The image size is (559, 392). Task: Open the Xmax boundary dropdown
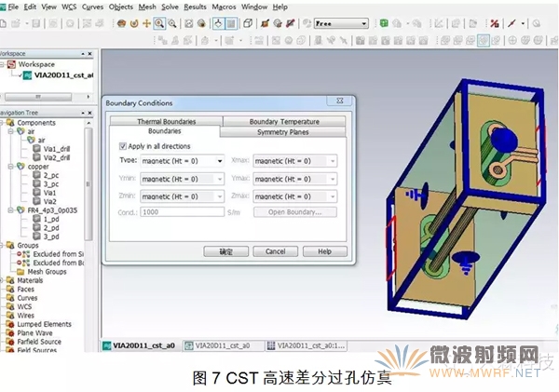pyautogui.click(x=333, y=161)
